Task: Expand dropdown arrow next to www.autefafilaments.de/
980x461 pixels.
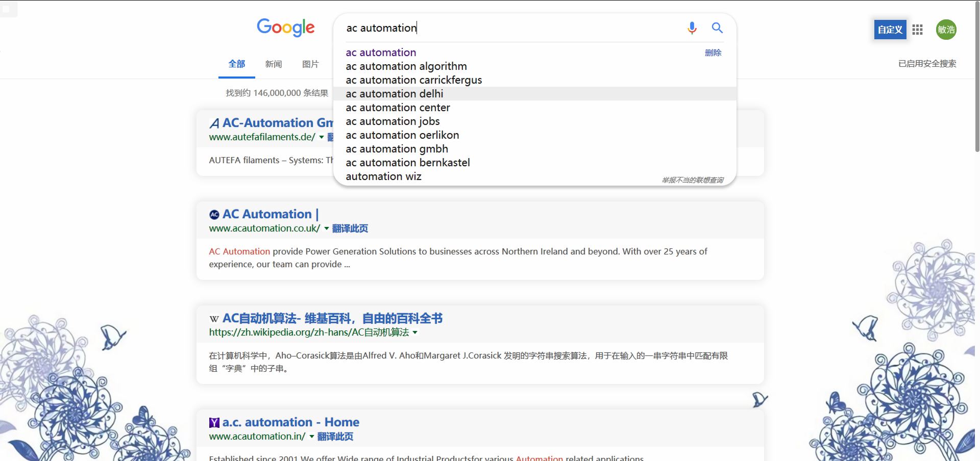Action: click(322, 137)
